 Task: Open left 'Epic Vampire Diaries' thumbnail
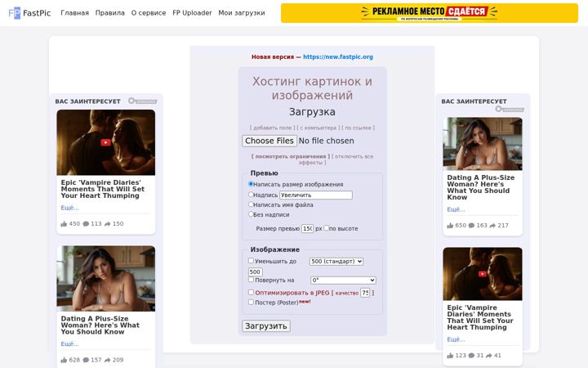pos(105,142)
